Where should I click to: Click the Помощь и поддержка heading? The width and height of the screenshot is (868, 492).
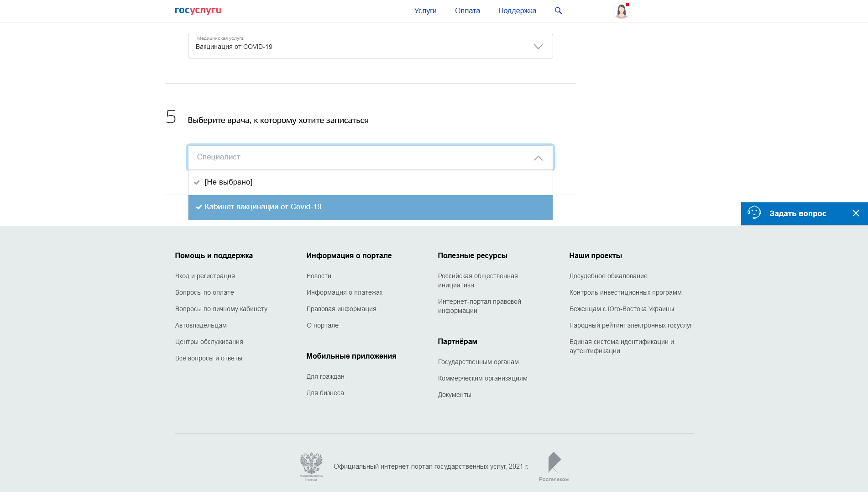pyautogui.click(x=214, y=255)
